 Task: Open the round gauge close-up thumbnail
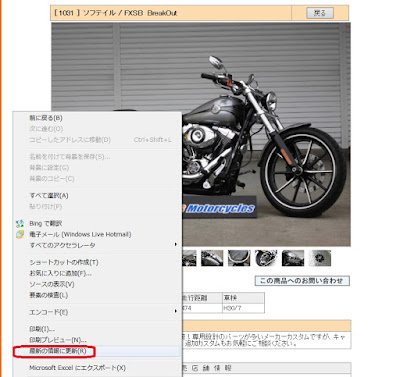coord(239,258)
